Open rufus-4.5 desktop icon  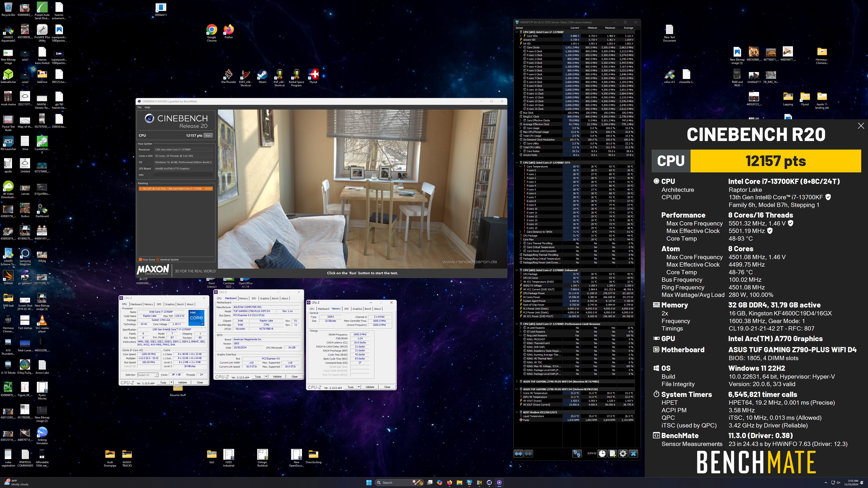[x=669, y=76]
